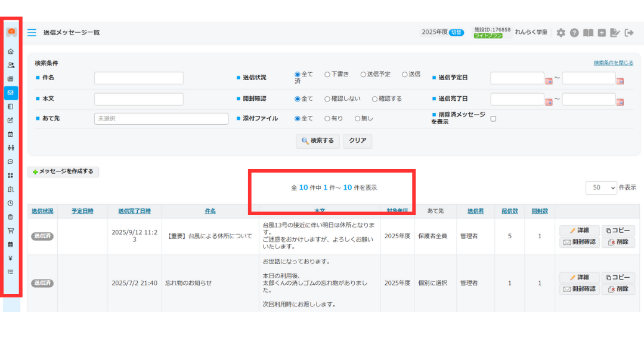This screenshot has height=338, width=644.
Task: Open the home icon in sidebar
Action: [11, 51]
